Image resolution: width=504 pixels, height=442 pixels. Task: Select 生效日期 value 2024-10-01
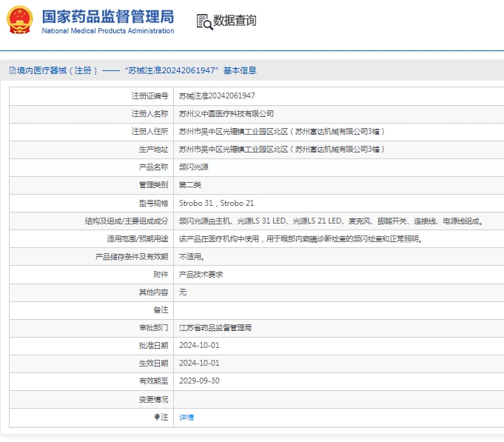click(199, 364)
